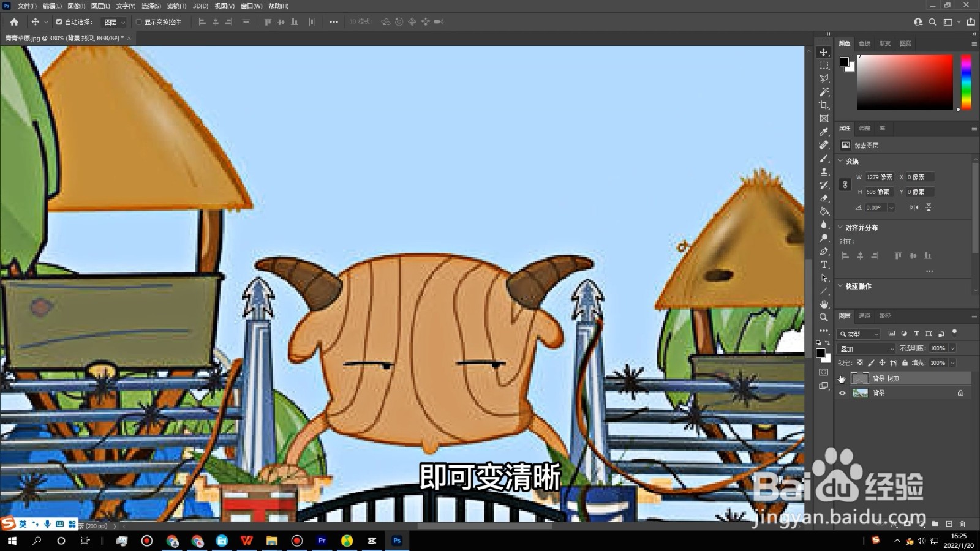Click the more align options ellipsis in Properties
This screenshot has width=980, height=551.
pyautogui.click(x=929, y=271)
